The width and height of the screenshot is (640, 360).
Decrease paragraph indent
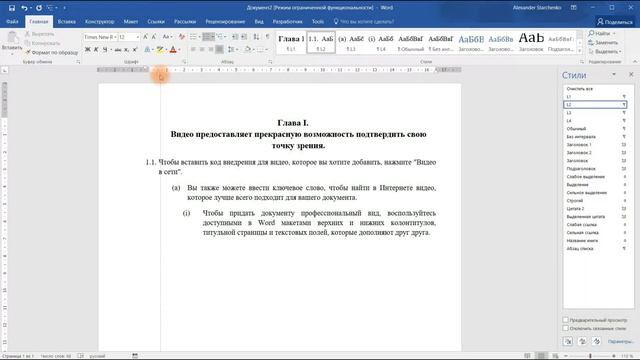[235, 37]
